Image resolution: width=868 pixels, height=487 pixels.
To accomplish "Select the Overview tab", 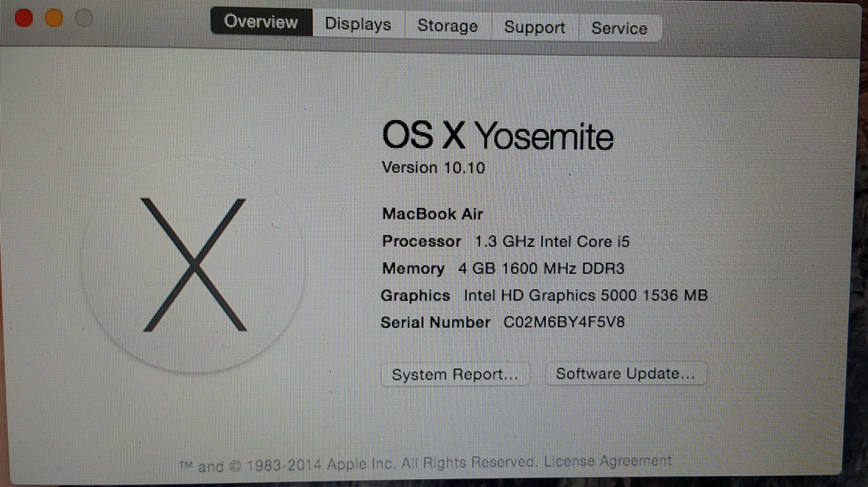I will (x=261, y=21).
